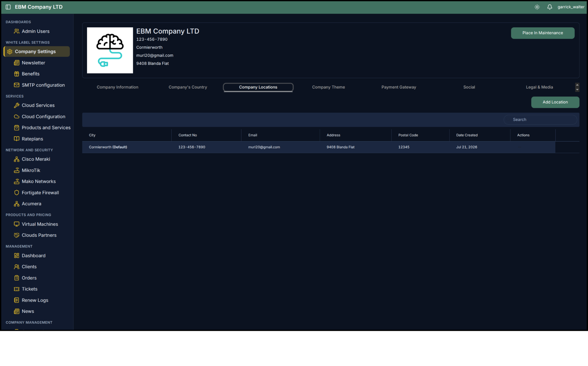Open the Renew Logs page
Image resolution: width=588 pixels, height=366 pixels.
[x=35, y=300]
